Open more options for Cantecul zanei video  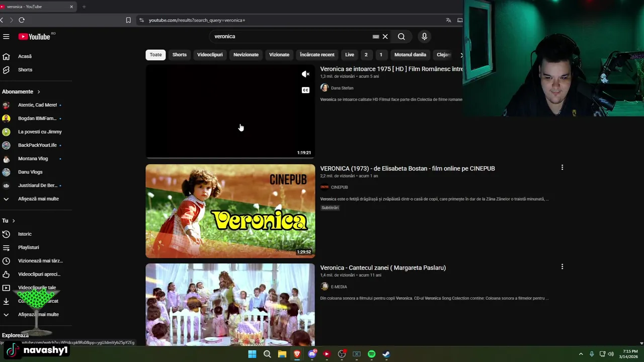click(x=562, y=267)
